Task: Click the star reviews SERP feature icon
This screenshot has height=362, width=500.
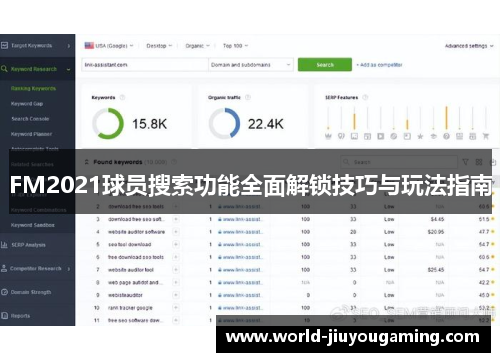Action: (420, 136)
